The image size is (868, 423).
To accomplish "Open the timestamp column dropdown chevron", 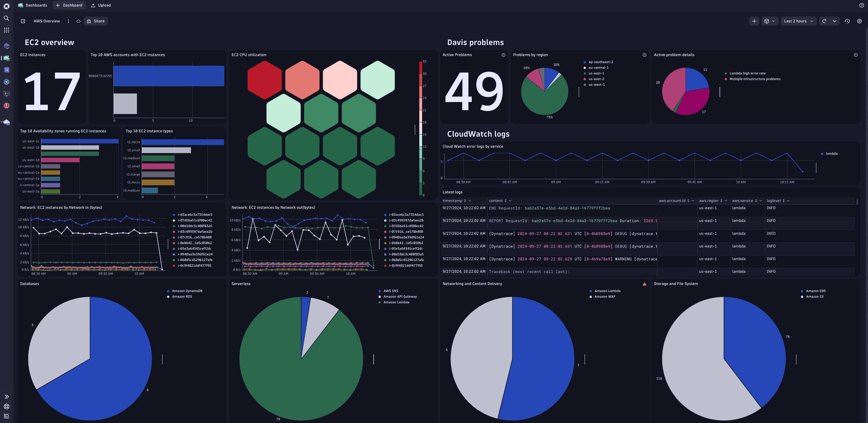I will (470, 201).
